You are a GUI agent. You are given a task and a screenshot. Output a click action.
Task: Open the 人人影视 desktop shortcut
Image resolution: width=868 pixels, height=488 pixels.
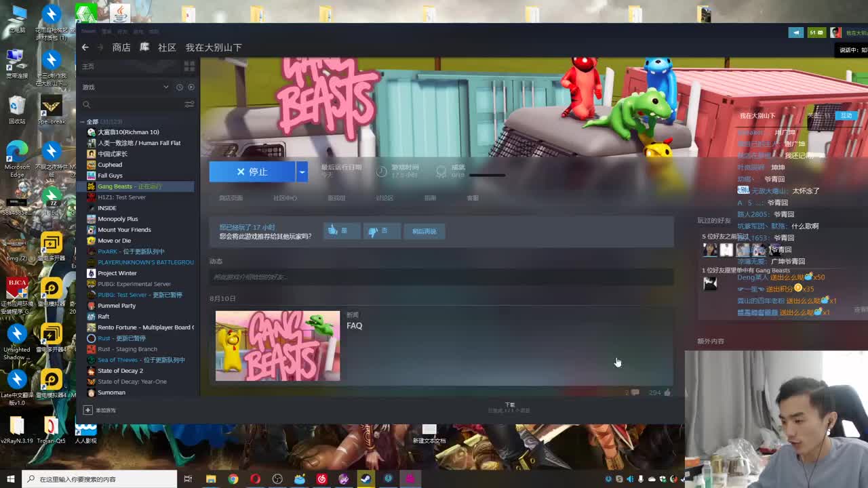[x=85, y=431]
